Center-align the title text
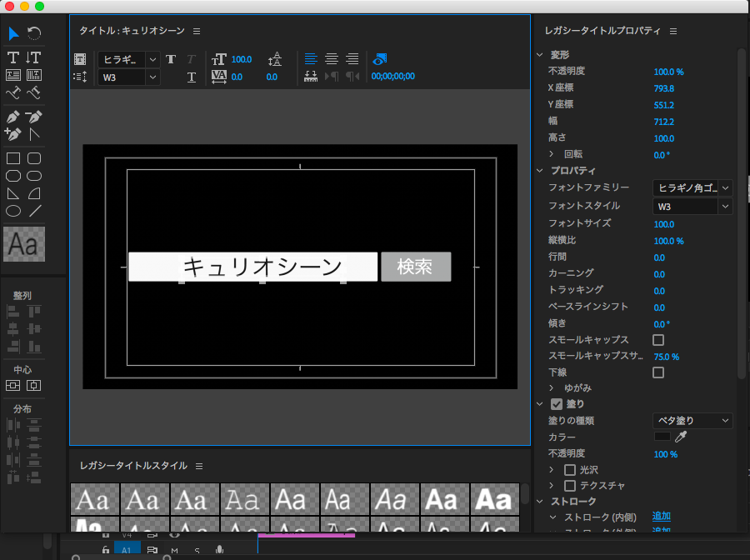 [332, 59]
